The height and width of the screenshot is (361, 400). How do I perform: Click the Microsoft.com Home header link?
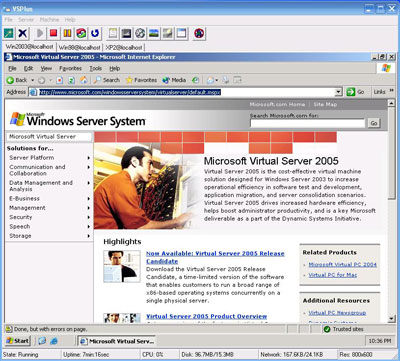click(277, 104)
